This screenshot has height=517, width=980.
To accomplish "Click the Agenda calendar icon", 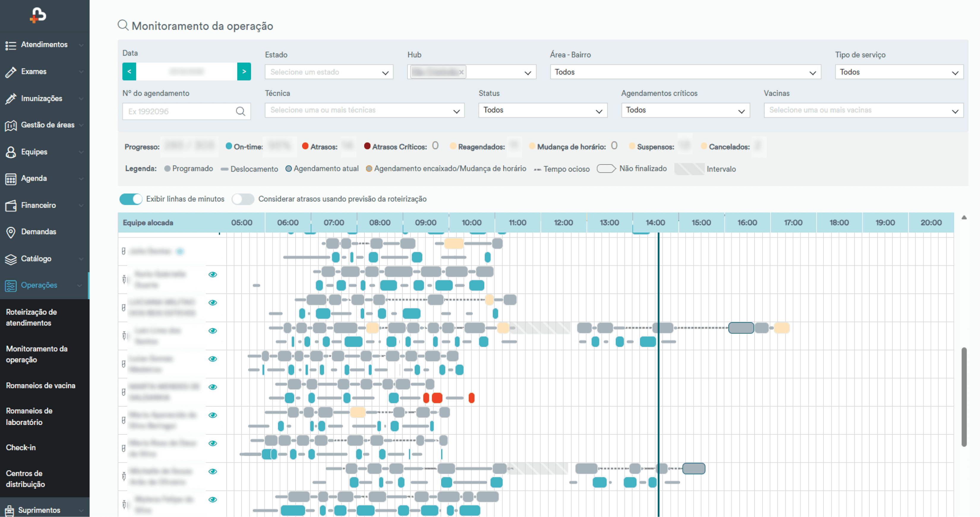I will 11,178.
